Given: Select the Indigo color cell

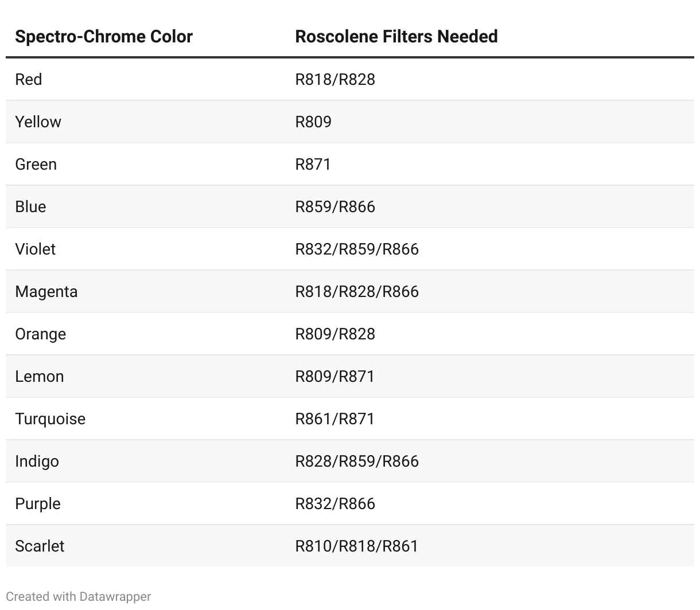Looking at the screenshot, I should click(37, 461).
